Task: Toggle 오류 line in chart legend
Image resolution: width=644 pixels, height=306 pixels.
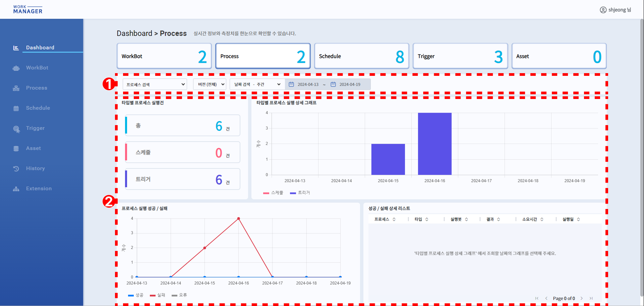Action: coord(179,295)
